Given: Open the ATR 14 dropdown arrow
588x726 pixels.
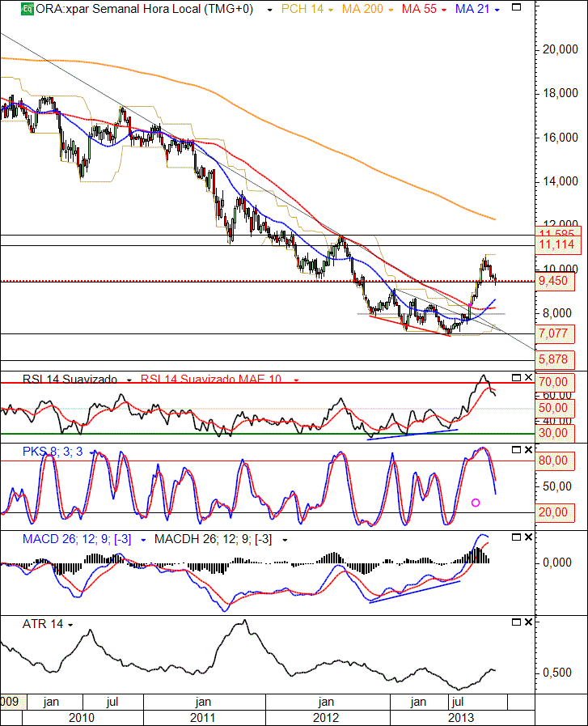Looking at the screenshot, I should click(x=70, y=626).
